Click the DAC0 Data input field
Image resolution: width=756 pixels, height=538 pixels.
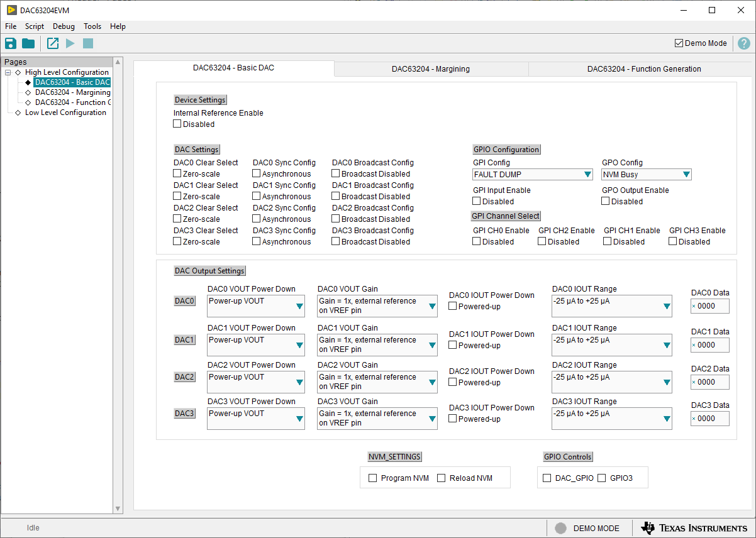[x=711, y=306]
